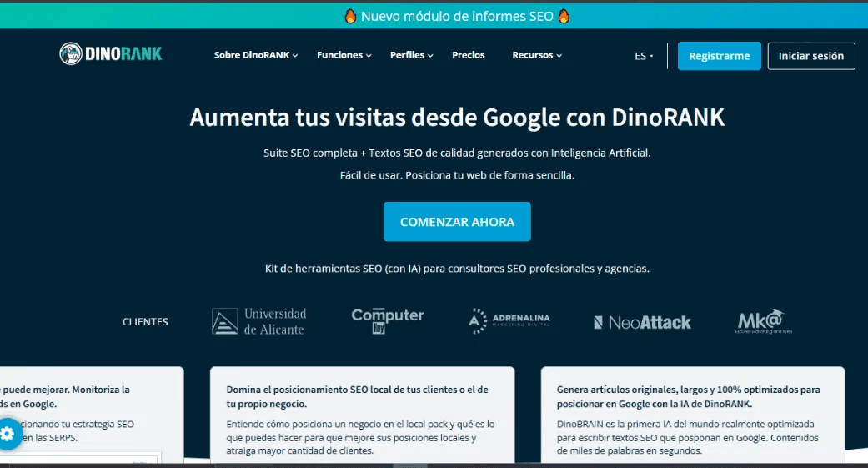Click the DinoRANK logo
Image resolution: width=868 pixels, height=468 pixels.
coord(111,53)
